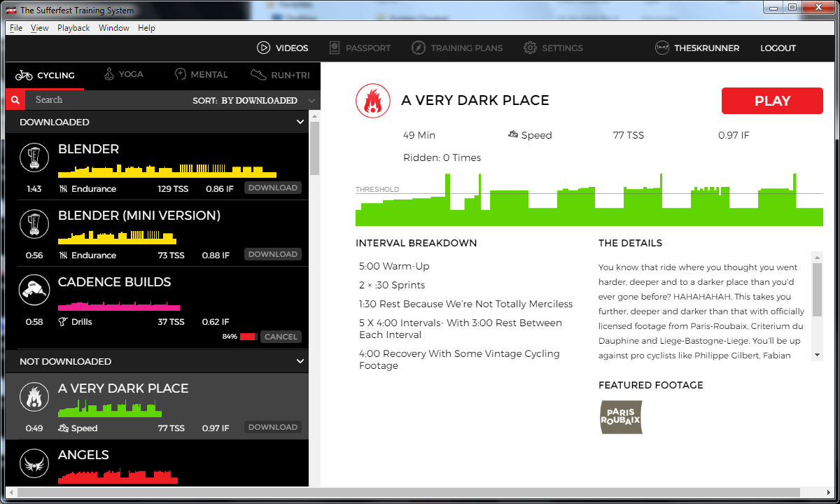Image resolution: width=840 pixels, height=504 pixels.
Task: Open the File menu
Action: pyautogui.click(x=16, y=28)
